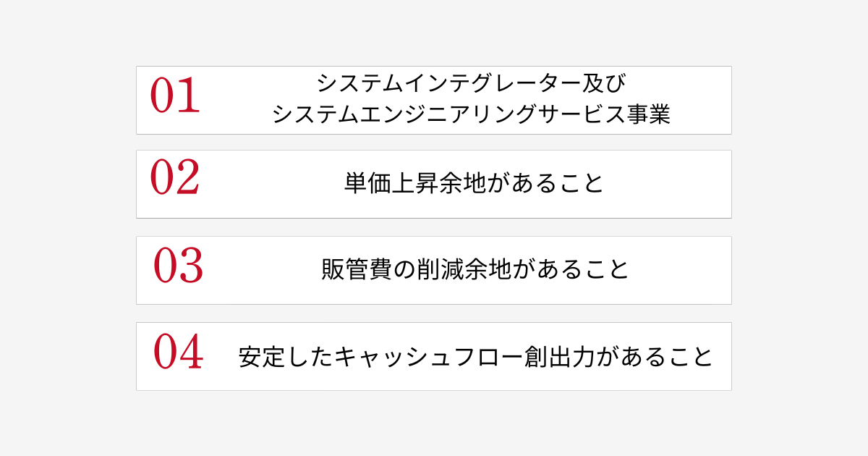Select the text 販管費の削減余地があること

click(475, 269)
